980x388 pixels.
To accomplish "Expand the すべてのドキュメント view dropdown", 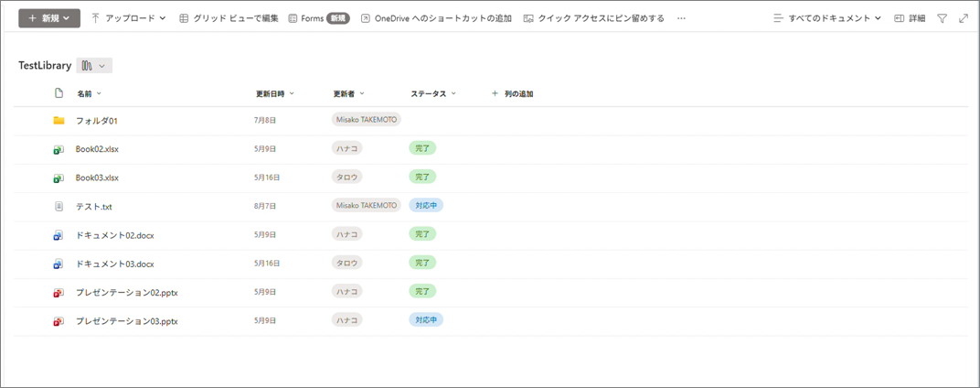I will click(827, 18).
